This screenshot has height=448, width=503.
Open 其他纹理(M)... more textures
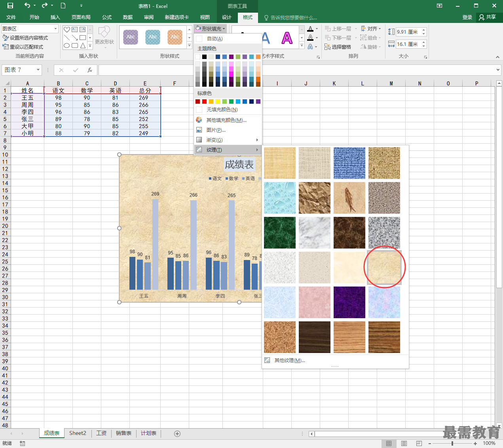(335, 360)
